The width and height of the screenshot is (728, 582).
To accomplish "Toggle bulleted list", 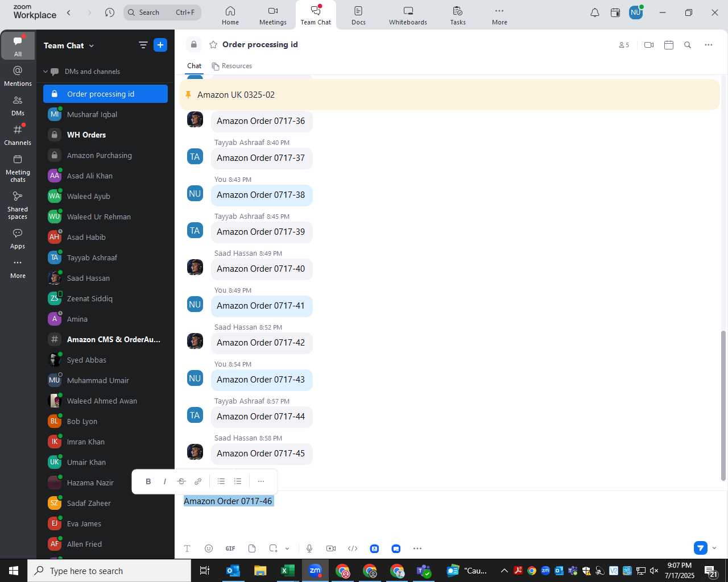I will pos(221,481).
